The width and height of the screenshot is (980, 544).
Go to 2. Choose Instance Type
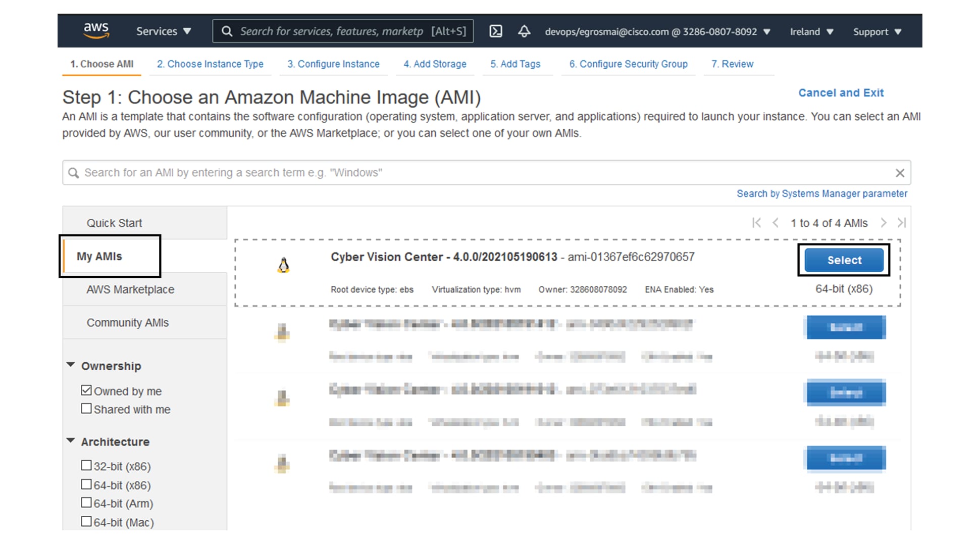tap(210, 64)
